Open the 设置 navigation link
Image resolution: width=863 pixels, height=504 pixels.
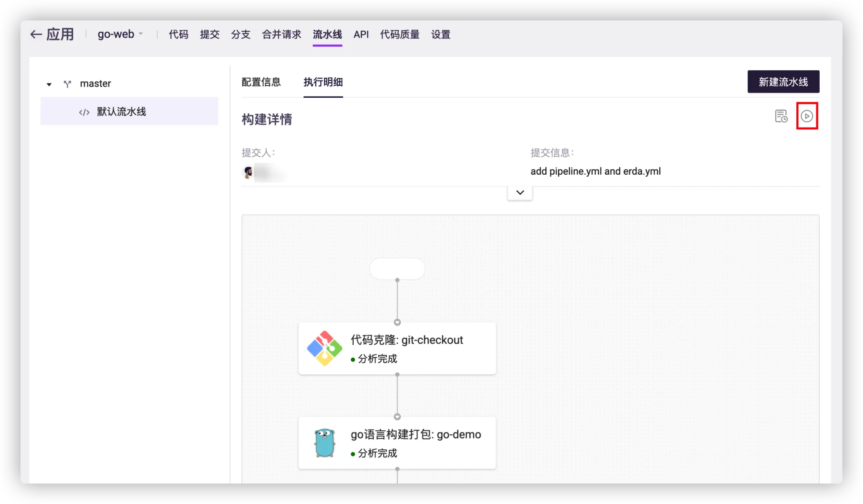click(441, 34)
